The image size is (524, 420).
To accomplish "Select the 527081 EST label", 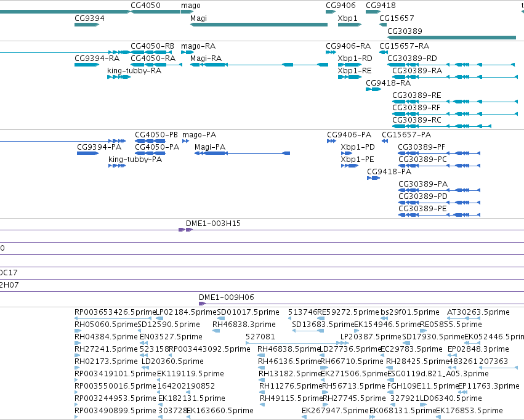I will point(260,337).
